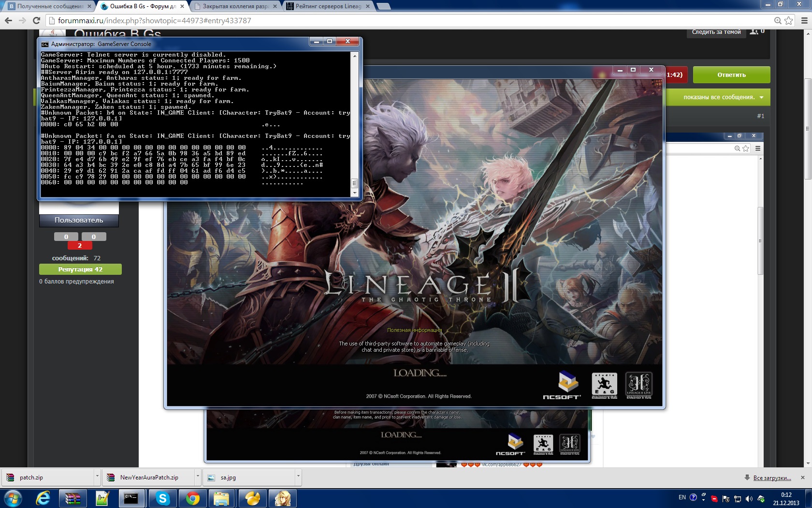
Task: Open the zoom magnifier in address bar
Action: (778, 20)
